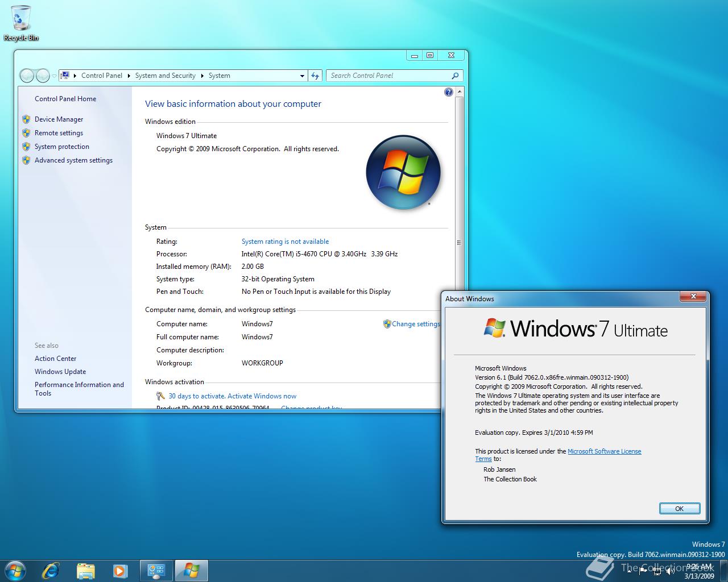Click the Version 6.1 build text

coord(552,377)
